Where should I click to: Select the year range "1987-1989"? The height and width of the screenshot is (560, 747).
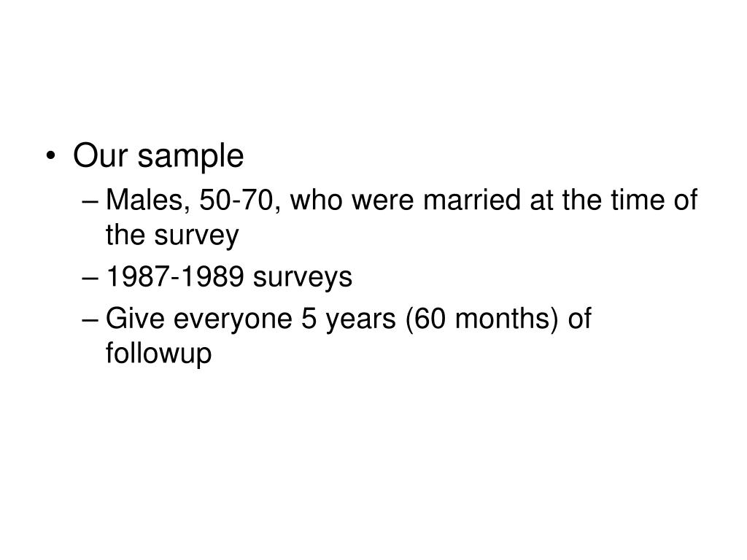point(175,276)
